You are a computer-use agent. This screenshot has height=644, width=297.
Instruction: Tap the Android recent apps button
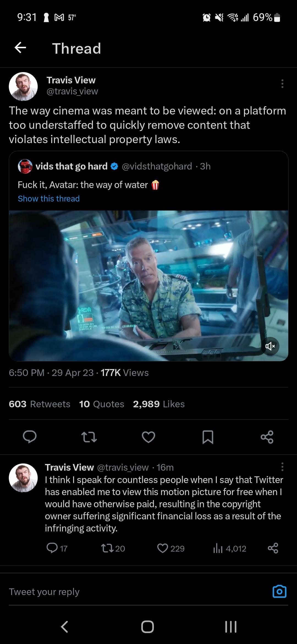click(x=230, y=626)
